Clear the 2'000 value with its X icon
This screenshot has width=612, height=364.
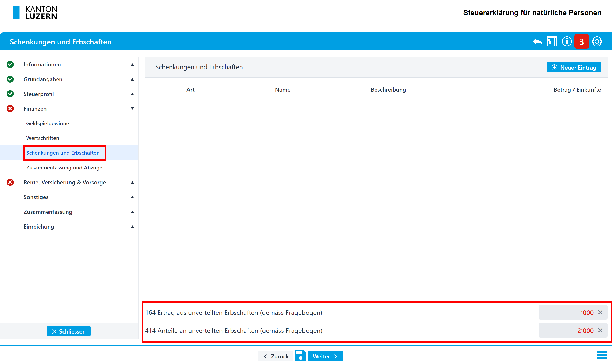click(600, 330)
